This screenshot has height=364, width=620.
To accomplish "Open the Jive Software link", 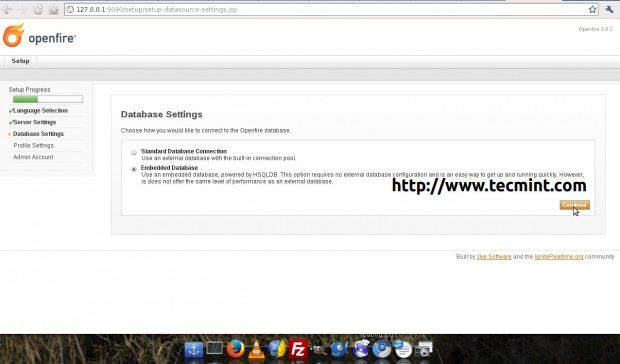I will 494,256.
